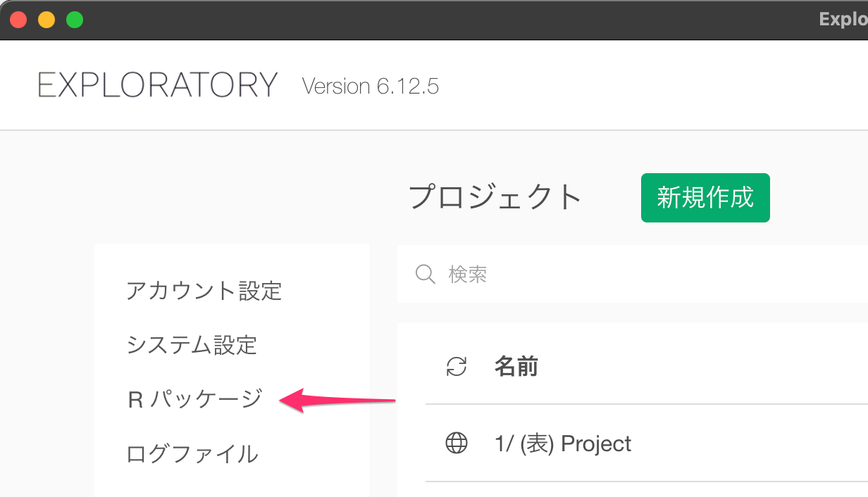Image resolution: width=868 pixels, height=497 pixels.
Task: Minimize the window using the yellow button
Action: (46, 20)
